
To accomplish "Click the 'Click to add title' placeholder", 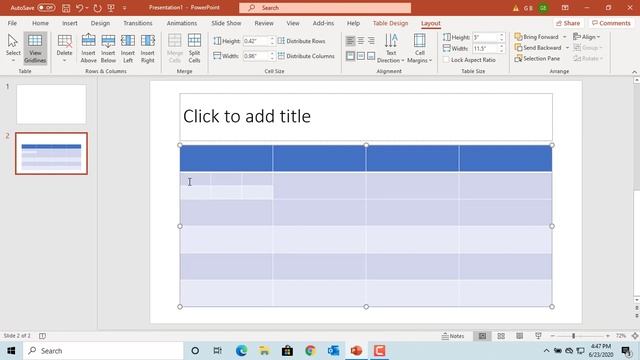I will coord(366,117).
